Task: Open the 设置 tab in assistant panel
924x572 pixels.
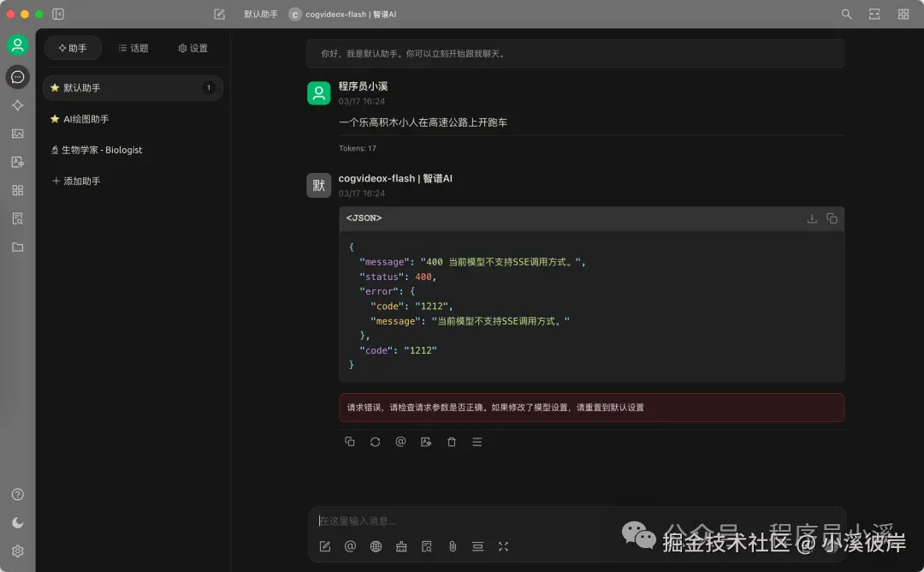Action: 192,48
